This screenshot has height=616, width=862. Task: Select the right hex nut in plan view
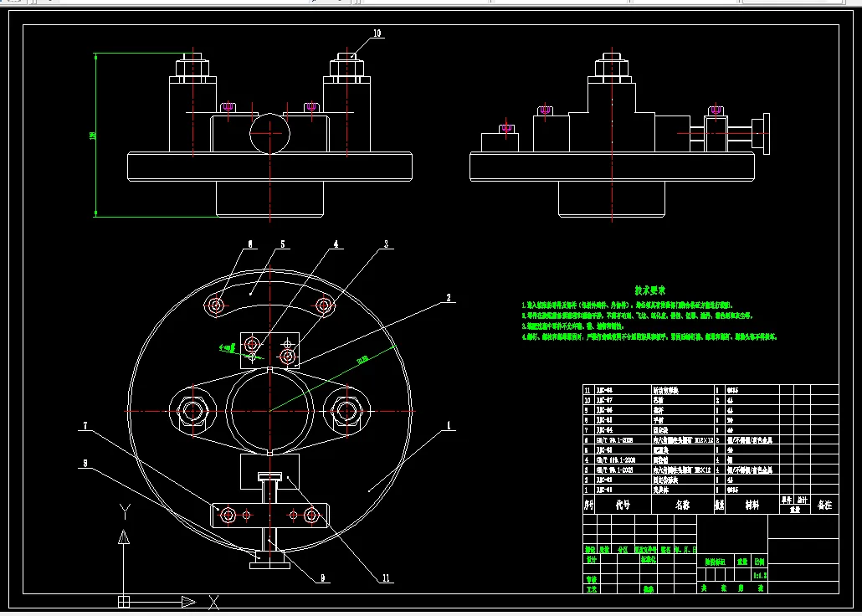coord(346,411)
